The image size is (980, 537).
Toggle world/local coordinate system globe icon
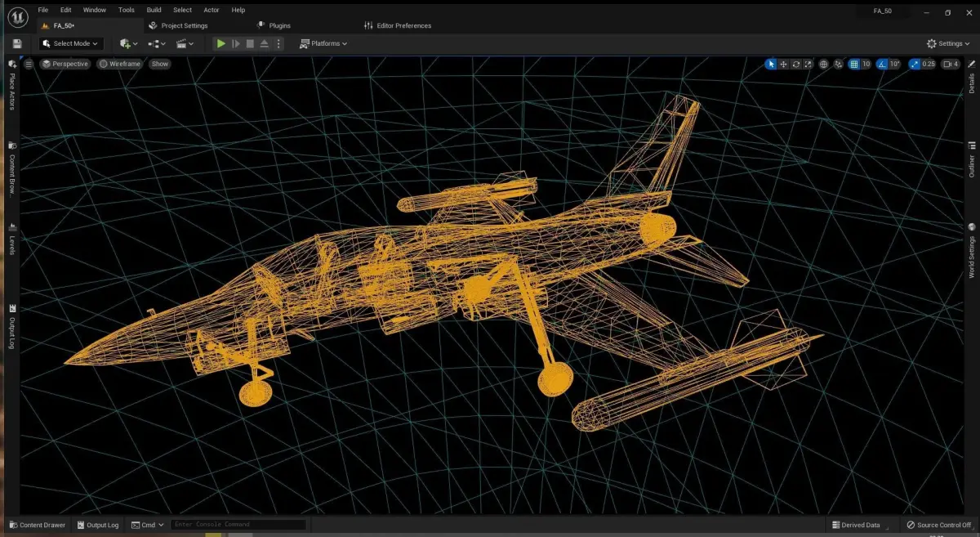coord(823,64)
